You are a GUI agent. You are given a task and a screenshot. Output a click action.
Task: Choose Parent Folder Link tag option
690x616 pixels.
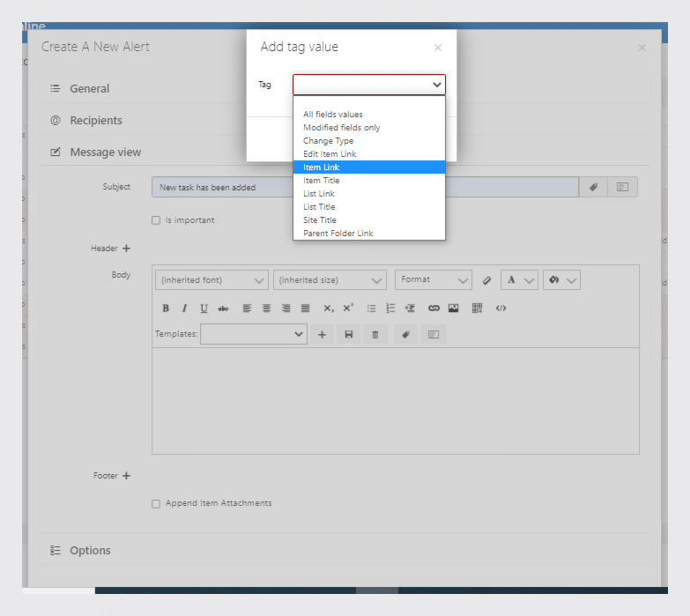coord(368,234)
